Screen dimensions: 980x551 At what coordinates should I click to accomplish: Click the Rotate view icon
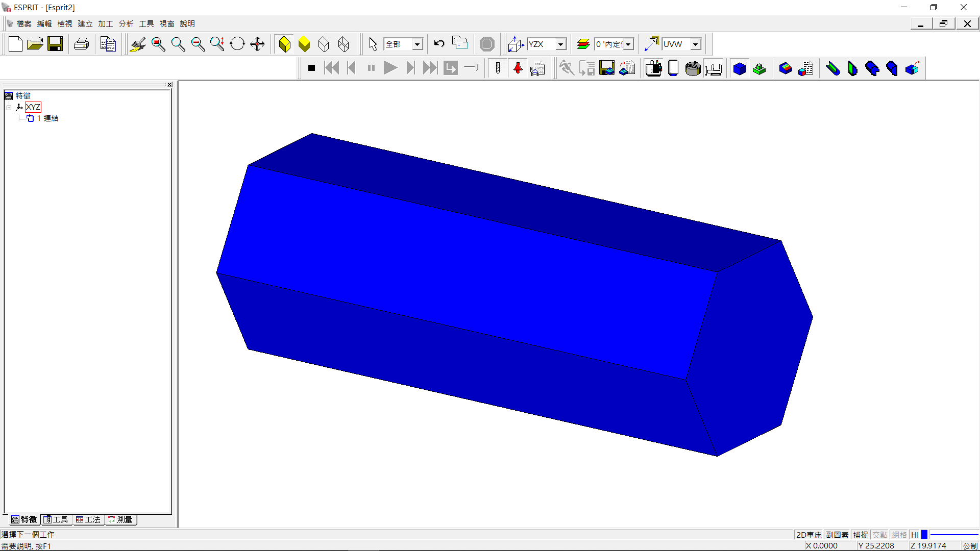237,44
